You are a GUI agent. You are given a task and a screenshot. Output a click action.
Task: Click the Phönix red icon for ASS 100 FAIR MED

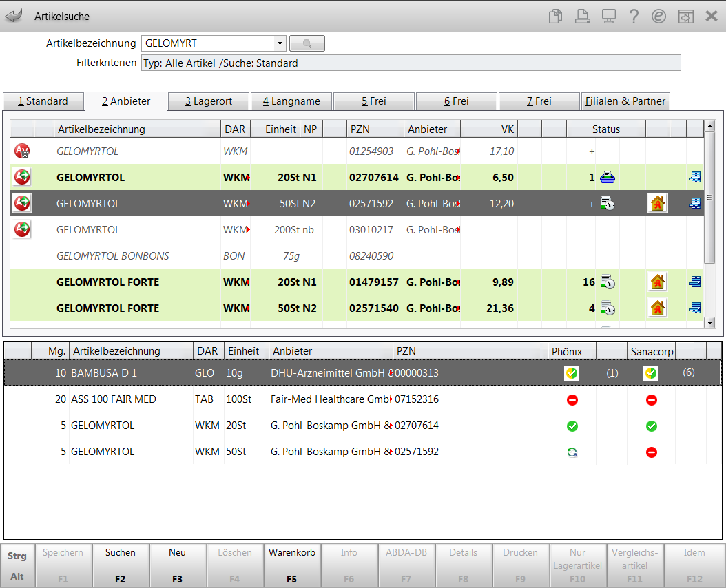pyautogui.click(x=572, y=399)
